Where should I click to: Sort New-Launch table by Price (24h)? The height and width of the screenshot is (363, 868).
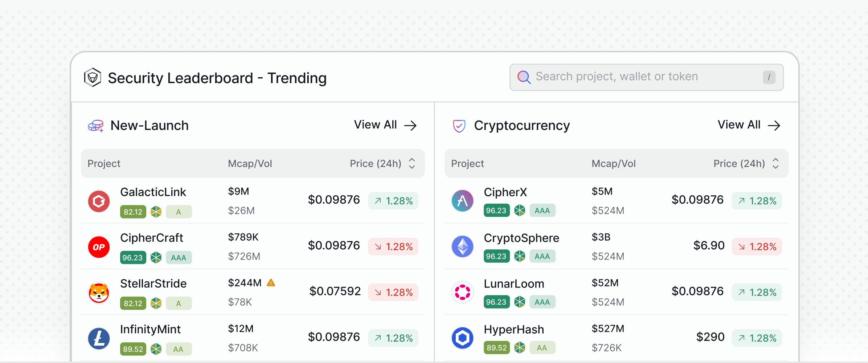point(412,163)
